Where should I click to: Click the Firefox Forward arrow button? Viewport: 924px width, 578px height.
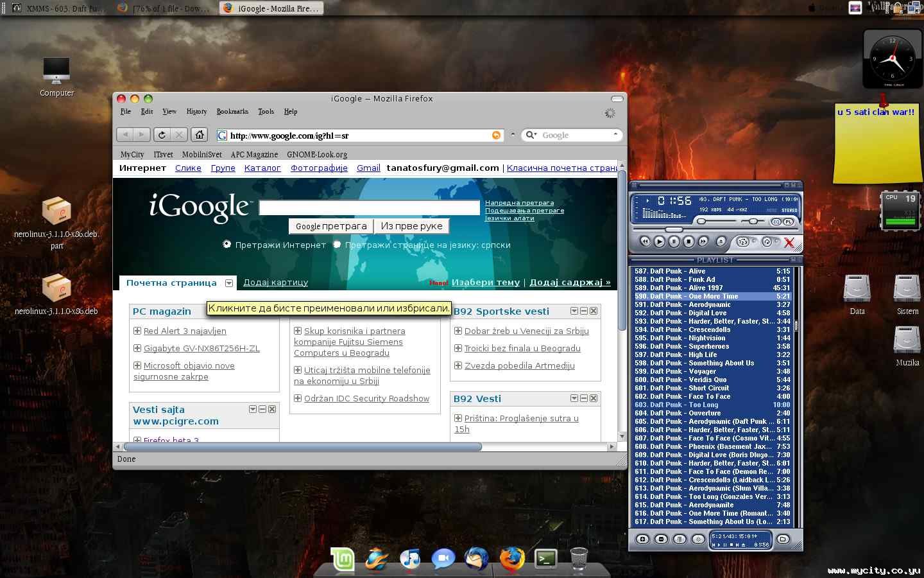point(142,135)
